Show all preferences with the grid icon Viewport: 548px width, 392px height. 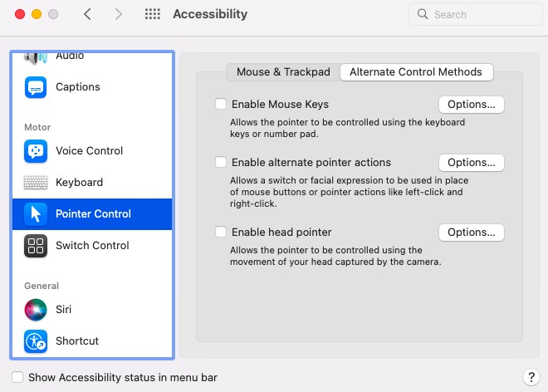pos(153,14)
